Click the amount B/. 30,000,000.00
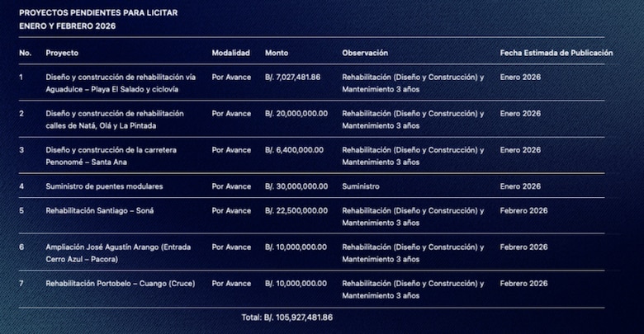The height and width of the screenshot is (334, 644). pos(296,186)
